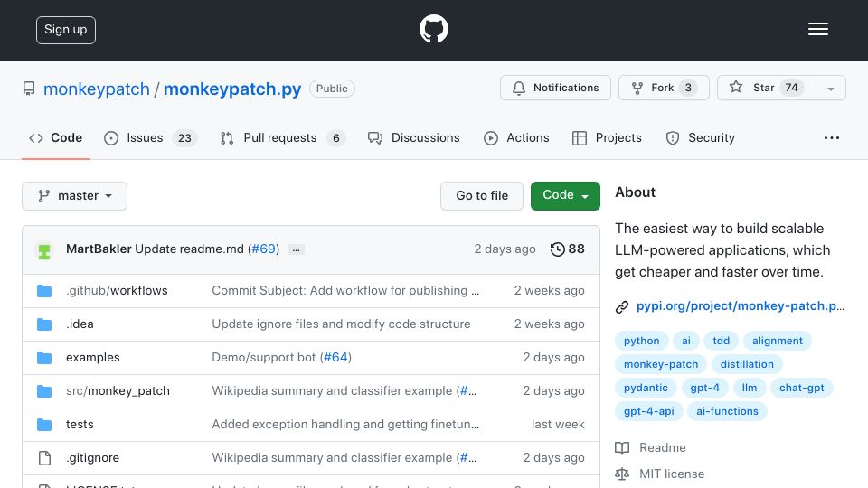The image size is (868, 488).
Task: Open the .github/workflows folder
Action: click(117, 290)
